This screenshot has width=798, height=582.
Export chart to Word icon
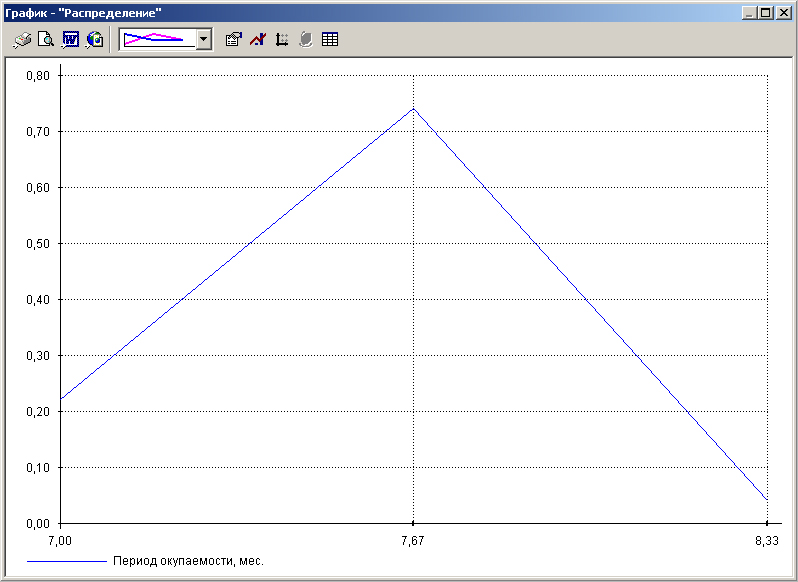click(x=70, y=40)
